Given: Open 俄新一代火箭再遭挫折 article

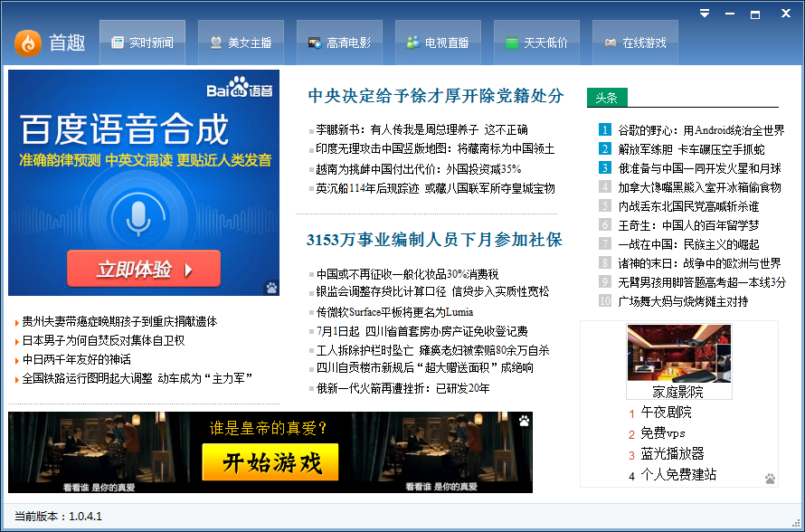Looking at the screenshot, I should point(402,388).
